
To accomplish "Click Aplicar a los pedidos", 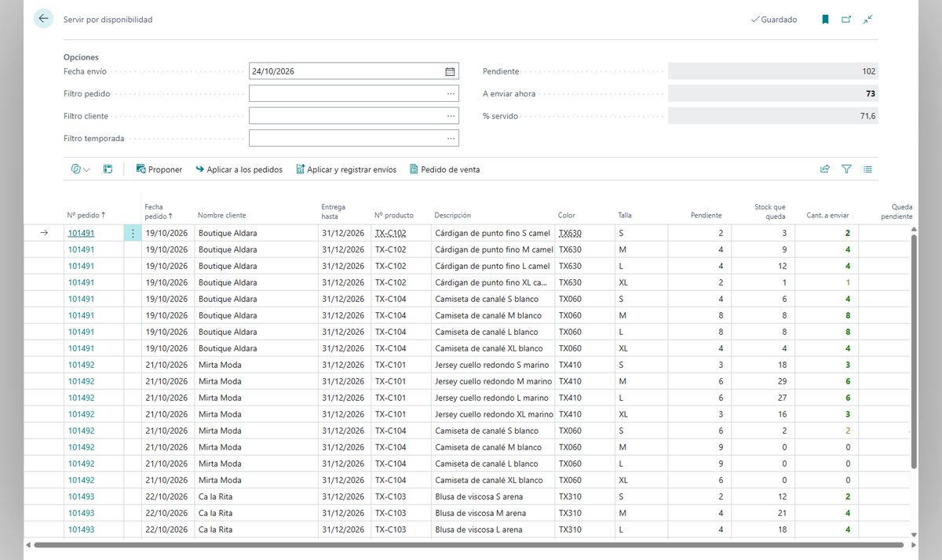I will (239, 169).
